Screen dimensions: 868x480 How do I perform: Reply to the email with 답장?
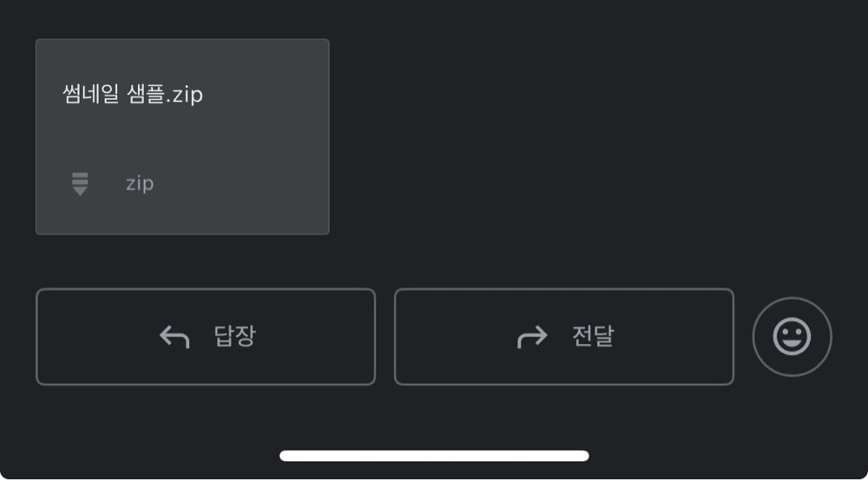pyautogui.click(x=205, y=336)
